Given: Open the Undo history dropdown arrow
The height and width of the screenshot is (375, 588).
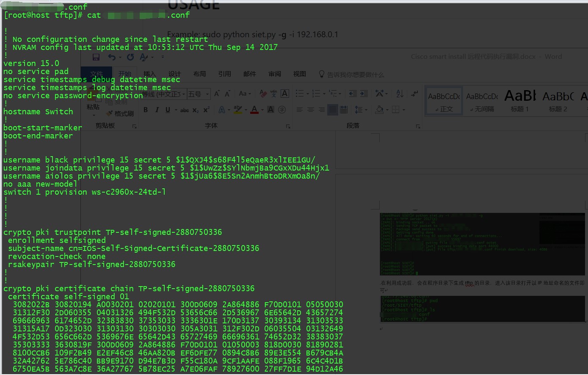Looking at the screenshot, I should pyautogui.click(x=120, y=58).
